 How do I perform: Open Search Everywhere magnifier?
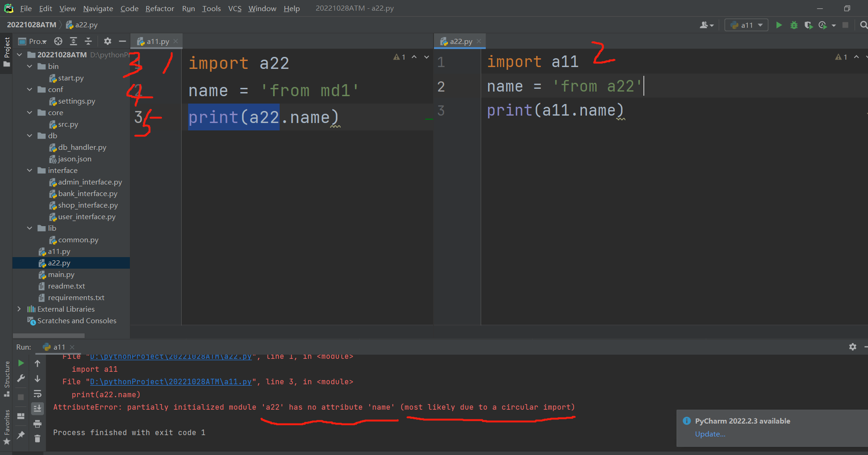click(x=863, y=25)
